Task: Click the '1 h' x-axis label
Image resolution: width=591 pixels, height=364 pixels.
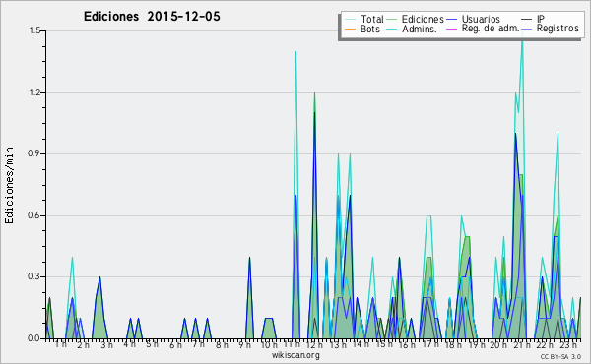Action: 61,344
